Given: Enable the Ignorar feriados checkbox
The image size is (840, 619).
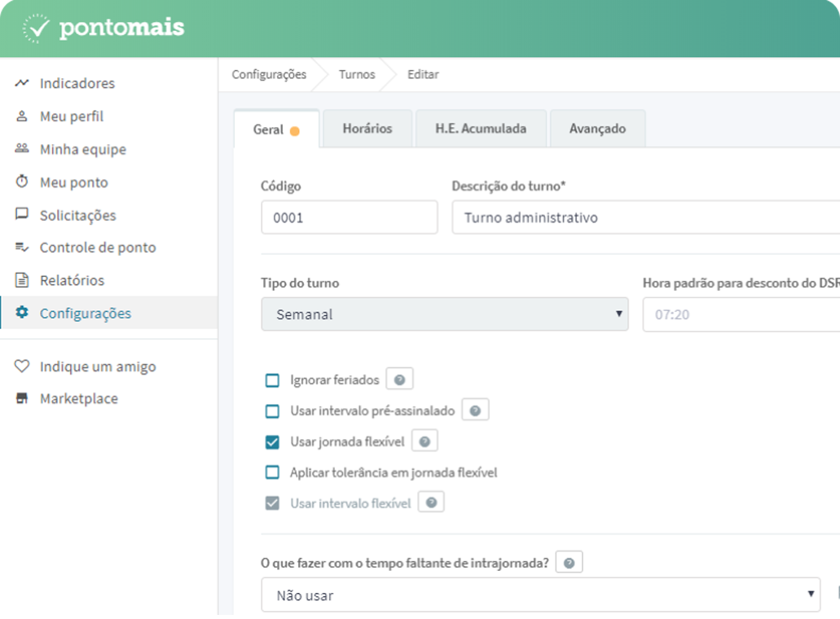Looking at the screenshot, I should (x=272, y=380).
